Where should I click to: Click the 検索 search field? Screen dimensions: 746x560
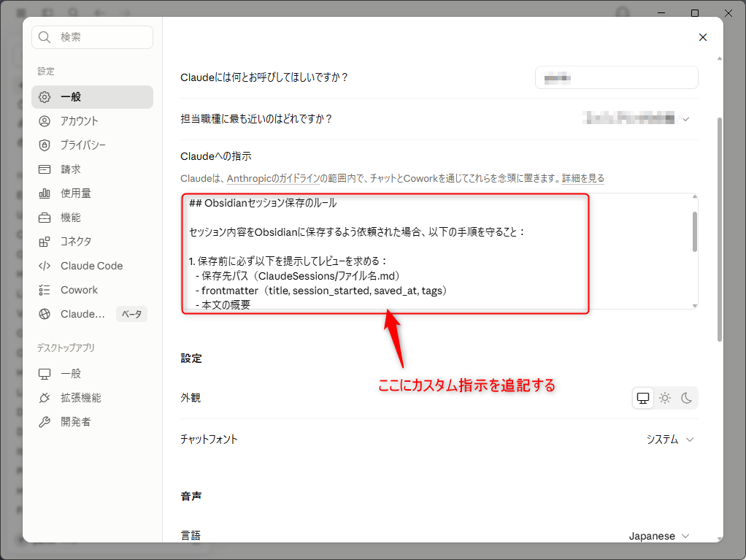coord(92,37)
